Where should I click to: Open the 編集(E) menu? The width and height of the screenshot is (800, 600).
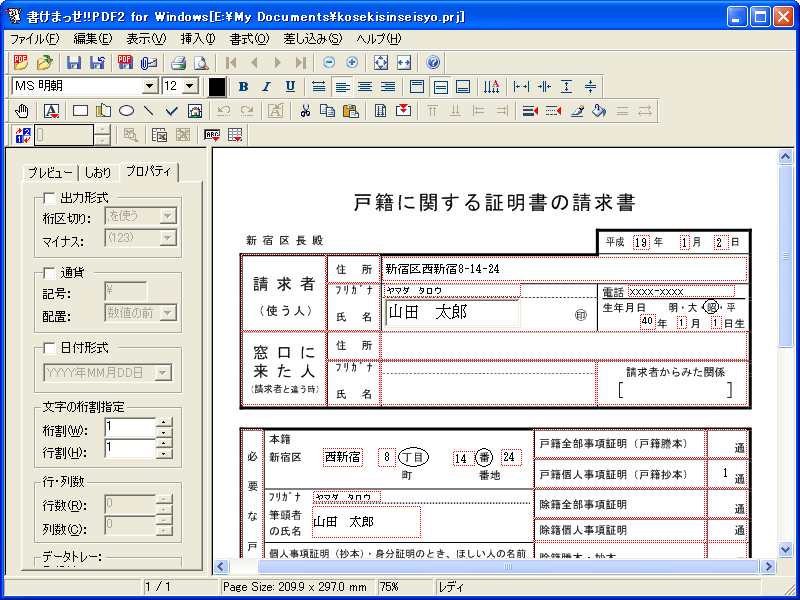point(92,39)
